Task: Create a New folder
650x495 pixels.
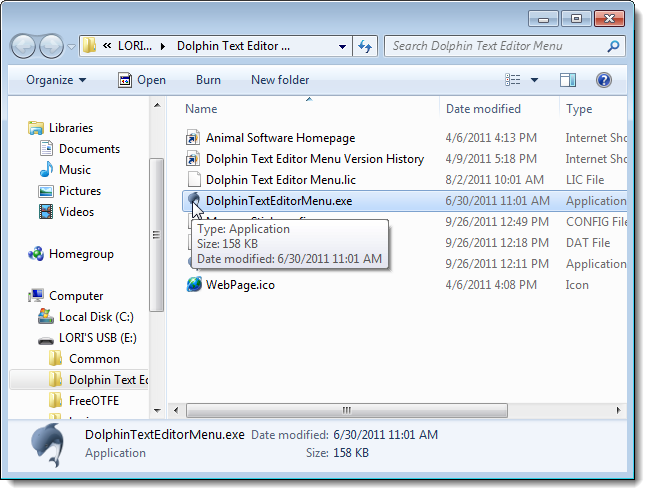Action: (280, 80)
